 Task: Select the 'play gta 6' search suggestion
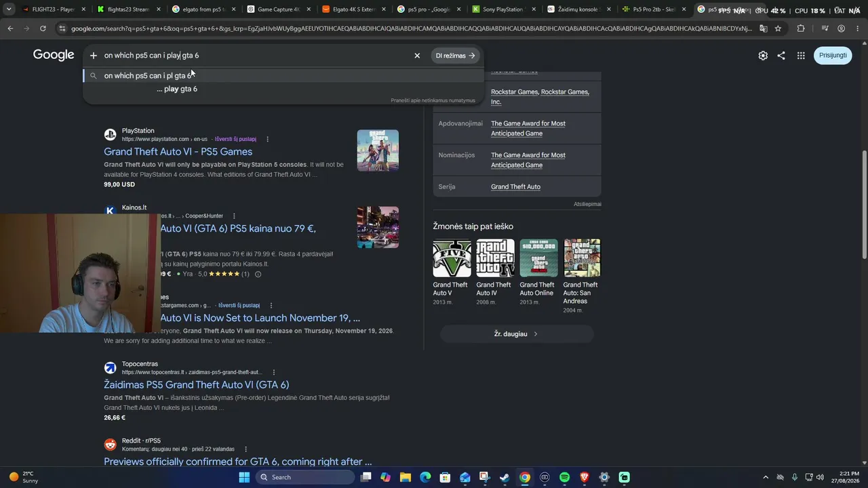pyautogui.click(x=177, y=89)
